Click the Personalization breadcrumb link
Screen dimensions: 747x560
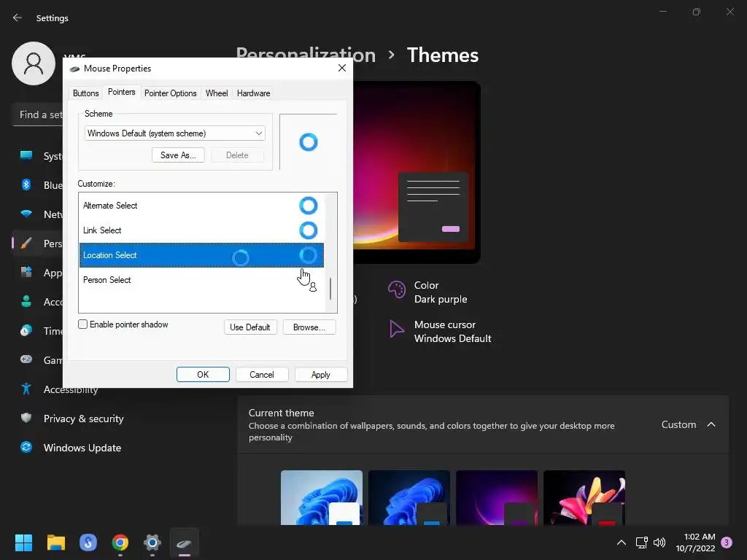(x=306, y=55)
